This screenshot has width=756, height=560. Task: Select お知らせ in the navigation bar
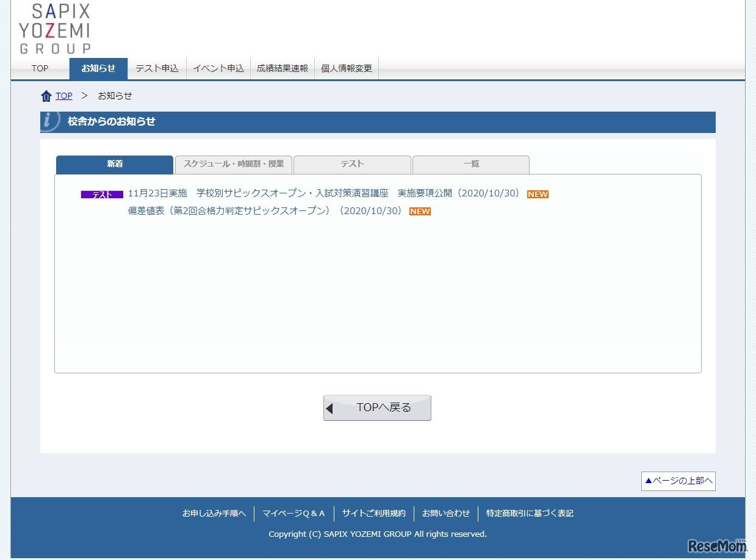tap(98, 68)
